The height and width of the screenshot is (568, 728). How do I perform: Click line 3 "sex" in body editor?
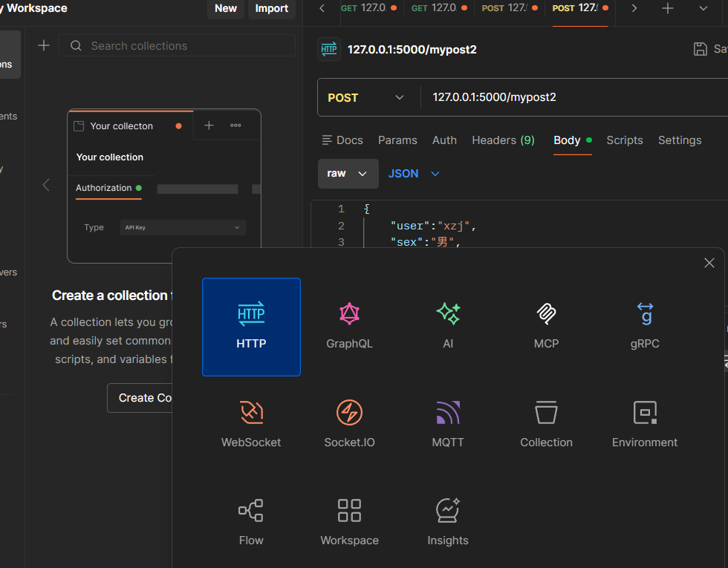(425, 242)
